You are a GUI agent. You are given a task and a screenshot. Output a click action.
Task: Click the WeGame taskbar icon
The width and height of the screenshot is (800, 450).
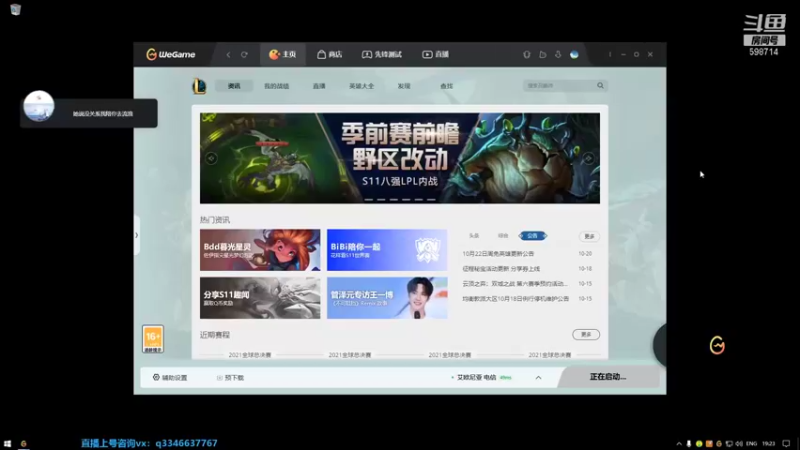(x=23, y=444)
